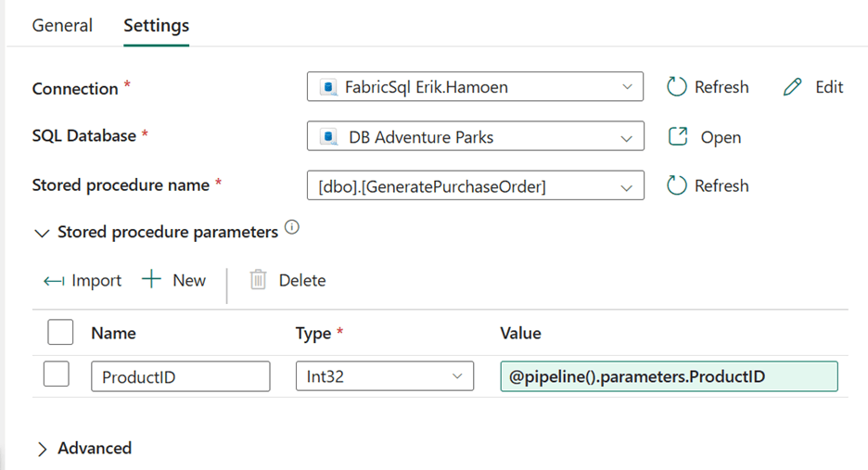Collapse the Stored procedure parameters section
The height and width of the screenshot is (470, 868).
pos(41,233)
